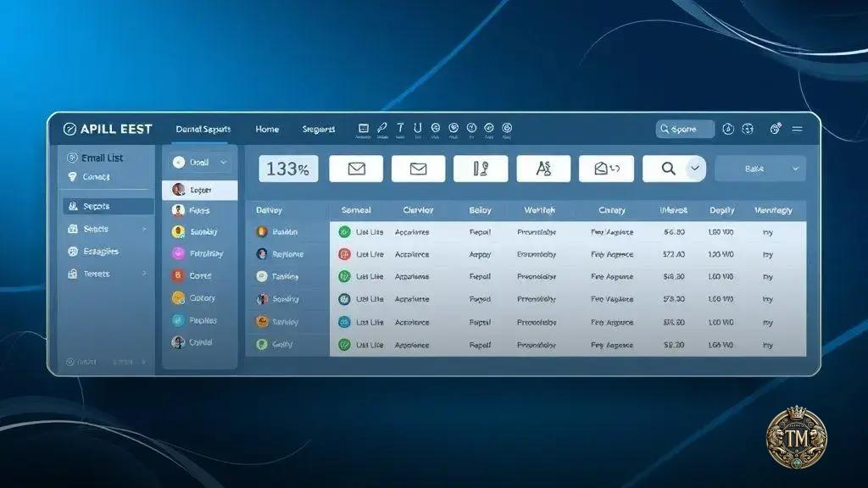Click the underline U icon in toolbar
Image resolution: width=868 pixels, height=488 pixels.
[x=417, y=129]
